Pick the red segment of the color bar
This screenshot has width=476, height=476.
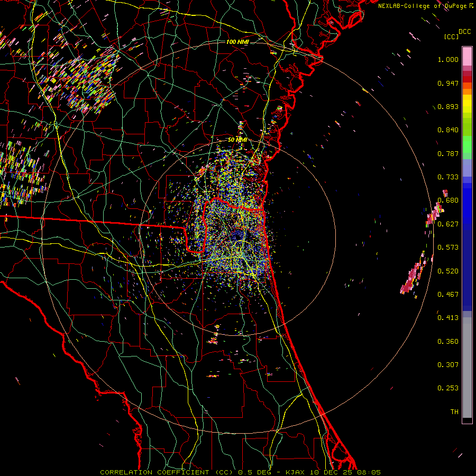(467, 79)
